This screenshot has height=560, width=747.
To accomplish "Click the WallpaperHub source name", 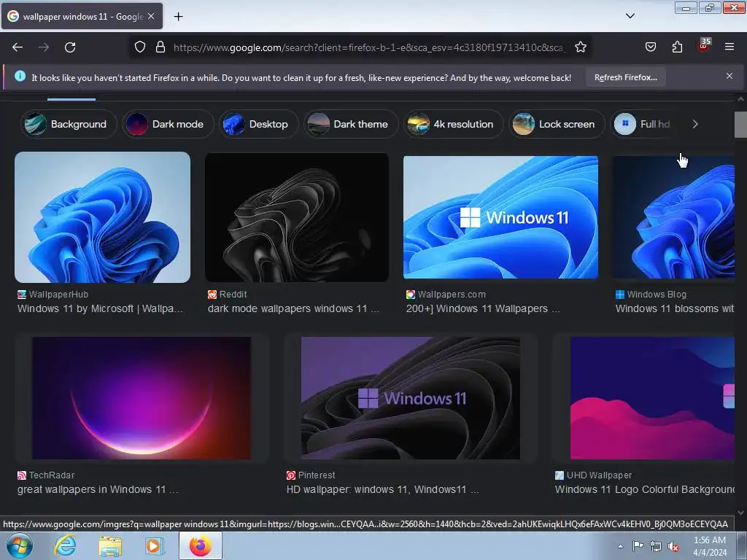I will (58, 295).
